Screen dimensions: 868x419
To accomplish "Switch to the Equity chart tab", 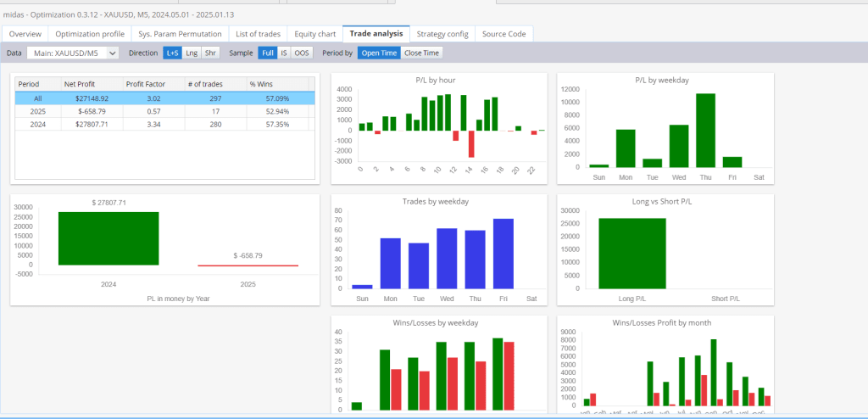I will 314,34.
